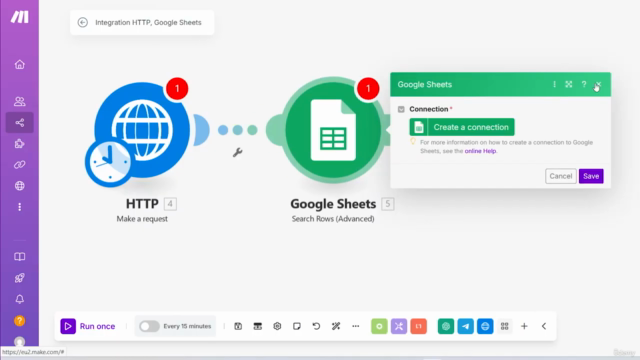
Task: Click the HTTP module error badge
Action: pyautogui.click(x=177, y=89)
